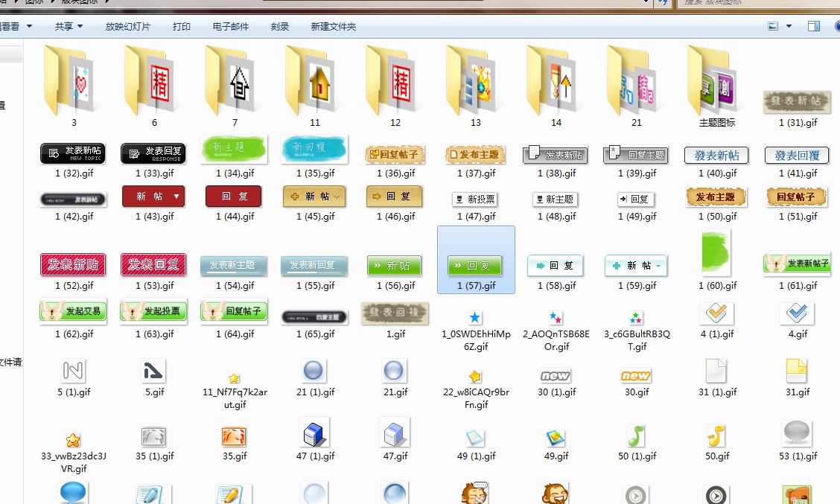Select the 1 (38).gif gray 发表新贴 image
Image resolution: width=840 pixels, height=504 pixels.
[x=556, y=155]
